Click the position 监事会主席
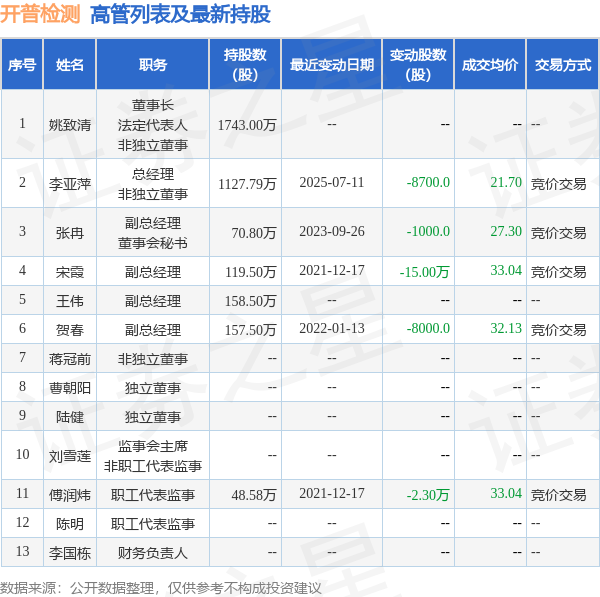Image resolution: width=600 pixels, height=597 pixels. (x=153, y=446)
